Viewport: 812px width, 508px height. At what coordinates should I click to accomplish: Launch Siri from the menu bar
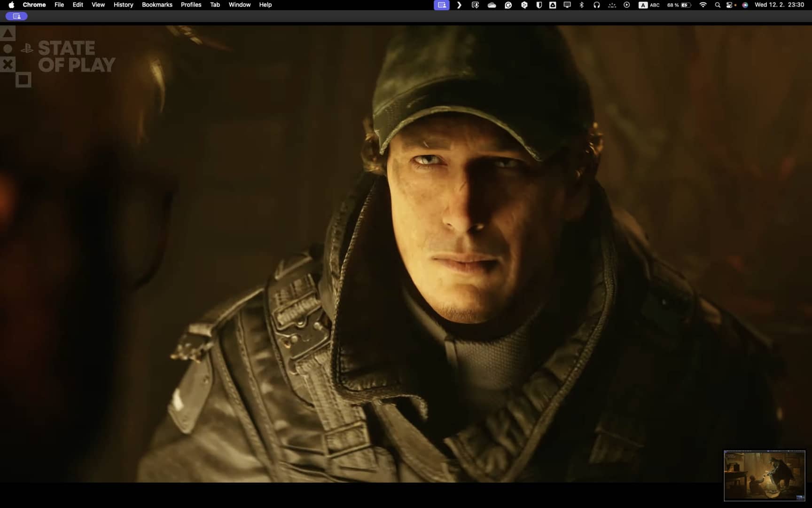pos(745,5)
